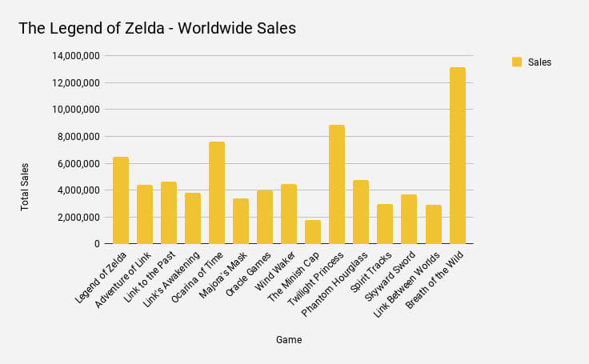Click the Legend of Zelda bar
Viewport: 589px width, 364px height.
(x=121, y=200)
